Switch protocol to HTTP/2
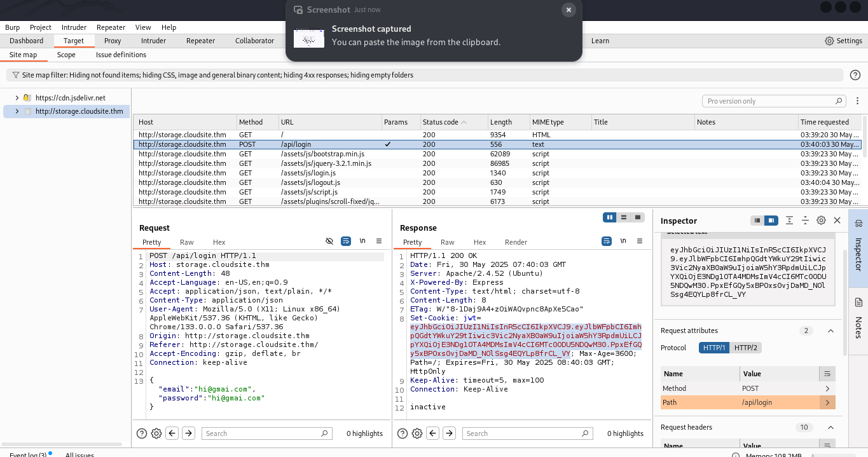This screenshot has height=457, width=868. click(746, 348)
